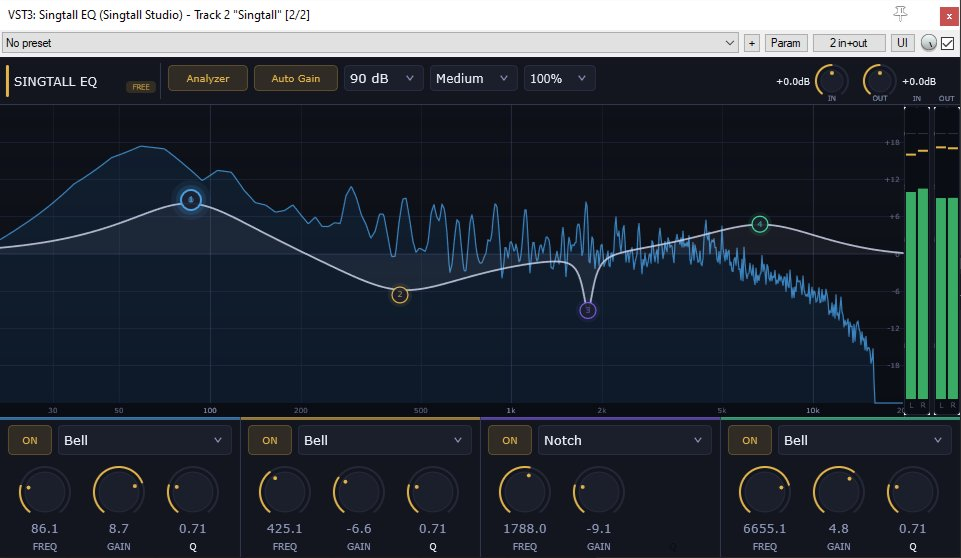The width and height of the screenshot is (961, 558).
Task: Click band 4 Q knob
Action: (x=913, y=492)
